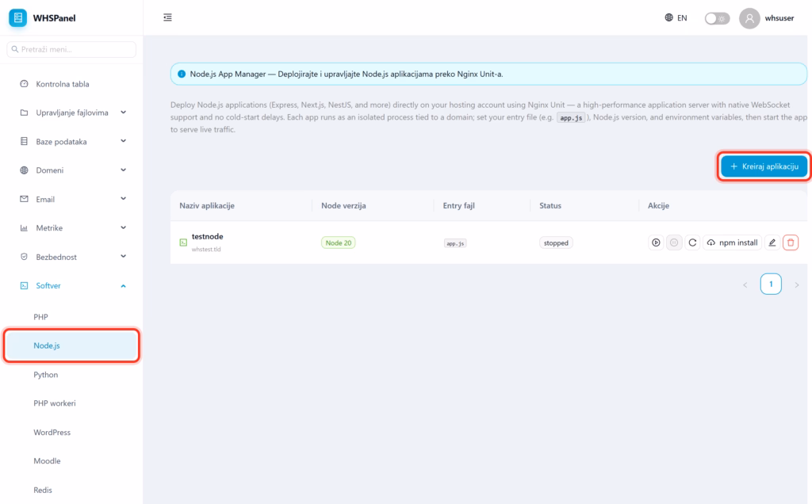Viewport: 812px width, 504px height.
Task: Click the info icon in the banner
Action: point(182,74)
